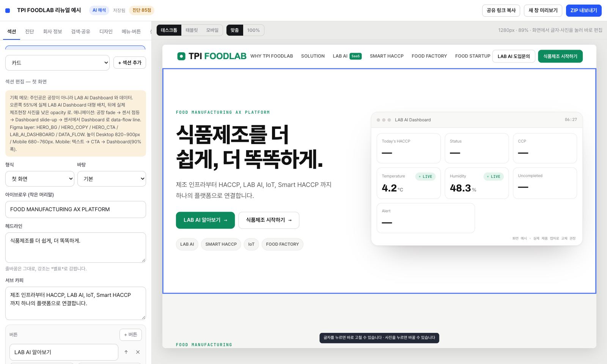
Task: Click hero LAB AI 알아보기 → button
Action: (x=205, y=220)
